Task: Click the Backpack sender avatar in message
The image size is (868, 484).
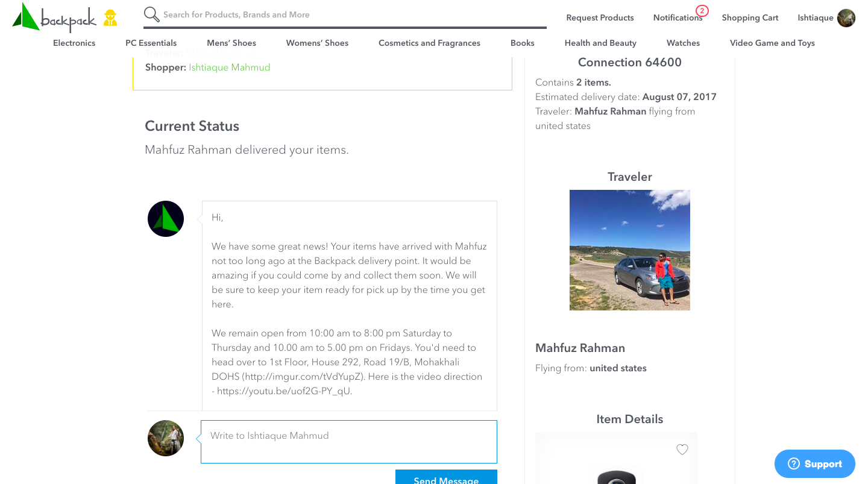Action: pos(166,219)
